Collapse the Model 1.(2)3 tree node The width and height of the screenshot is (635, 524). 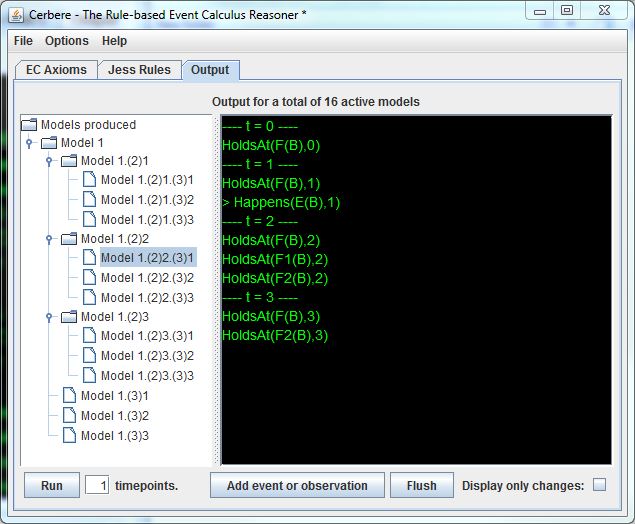click(x=49, y=317)
